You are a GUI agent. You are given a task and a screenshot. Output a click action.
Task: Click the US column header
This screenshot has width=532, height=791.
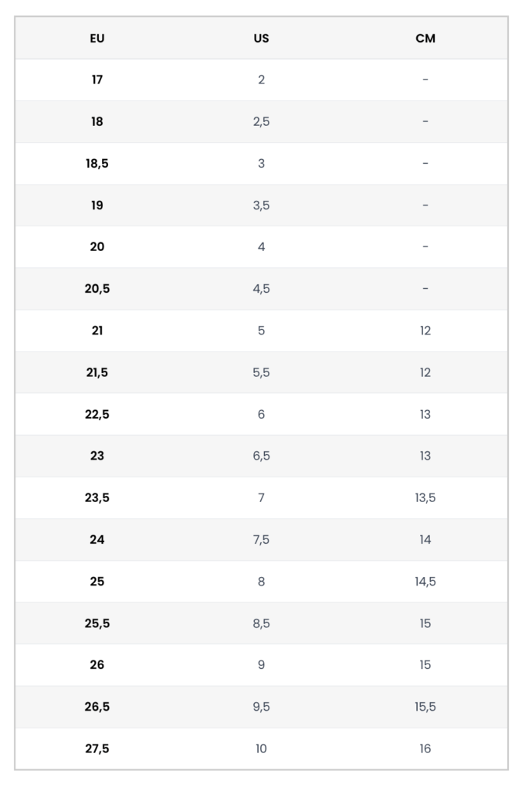[x=261, y=38]
